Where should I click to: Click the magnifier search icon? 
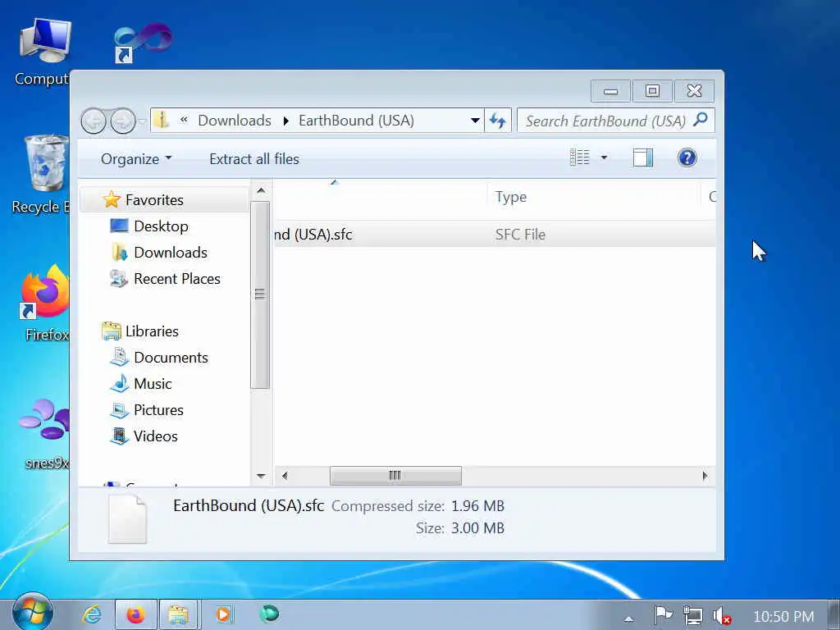[x=701, y=120]
